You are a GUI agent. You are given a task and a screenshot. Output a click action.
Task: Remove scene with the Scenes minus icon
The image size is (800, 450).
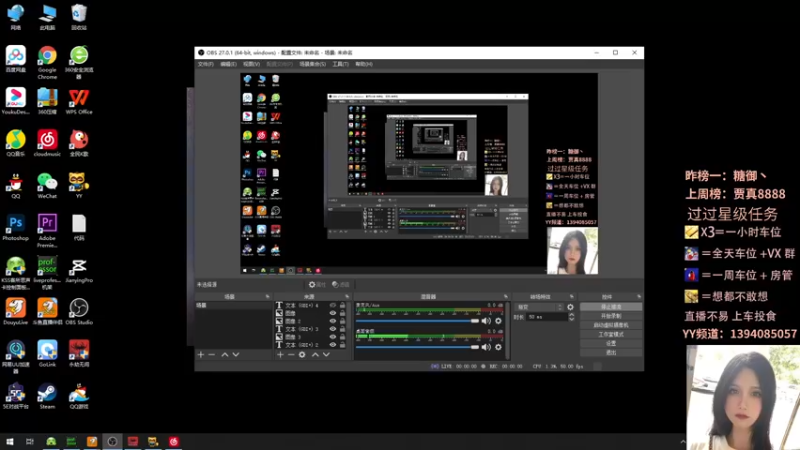212,354
